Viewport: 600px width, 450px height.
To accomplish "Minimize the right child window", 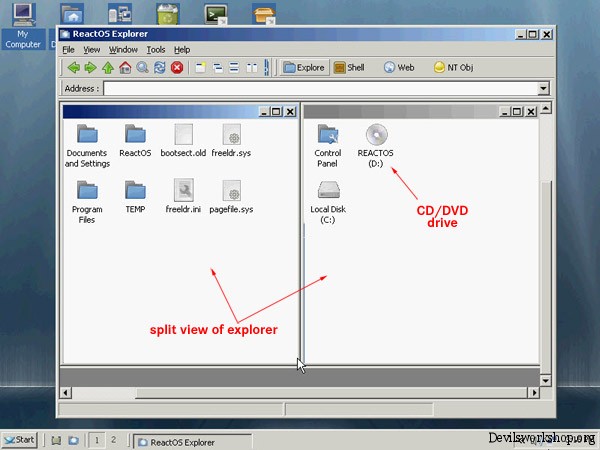I will pos(504,112).
